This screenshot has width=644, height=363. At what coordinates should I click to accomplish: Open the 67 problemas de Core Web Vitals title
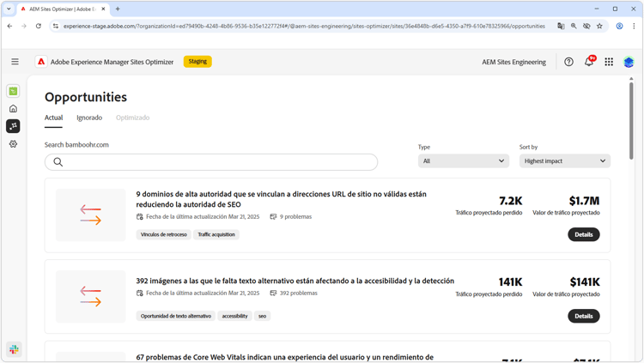(x=284, y=357)
